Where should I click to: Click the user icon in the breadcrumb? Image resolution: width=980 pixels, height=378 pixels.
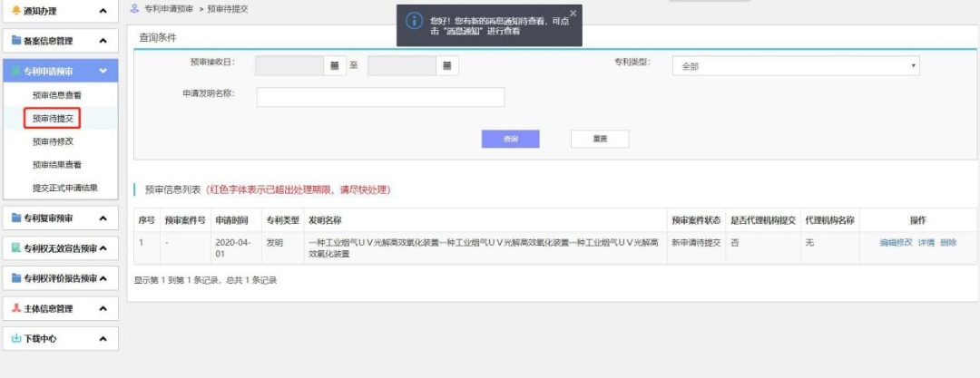click(135, 8)
